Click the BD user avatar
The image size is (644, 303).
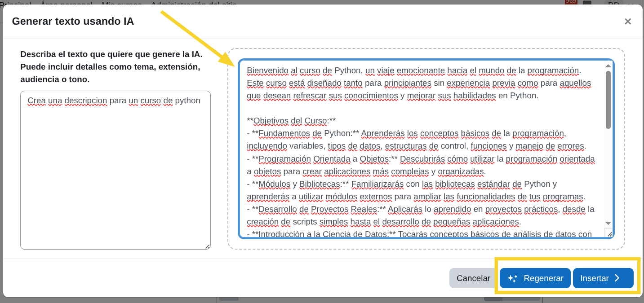pos(613,4)
